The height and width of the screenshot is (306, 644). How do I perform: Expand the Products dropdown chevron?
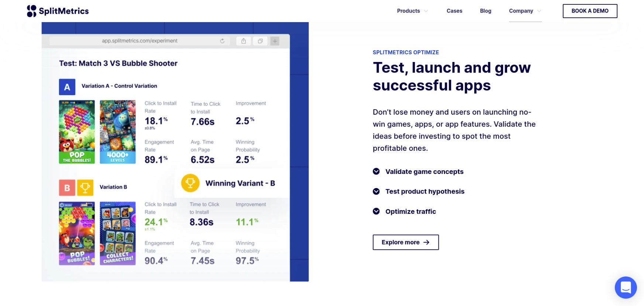426,11
